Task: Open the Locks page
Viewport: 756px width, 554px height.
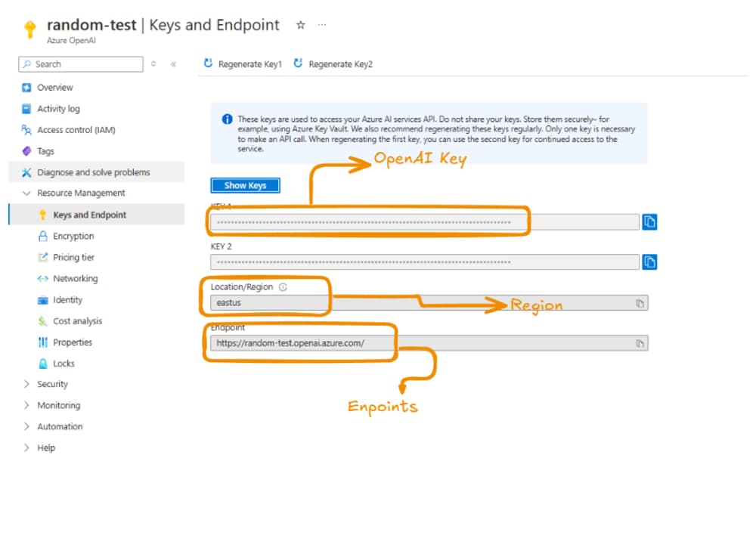Action: [x=64, y=363]
